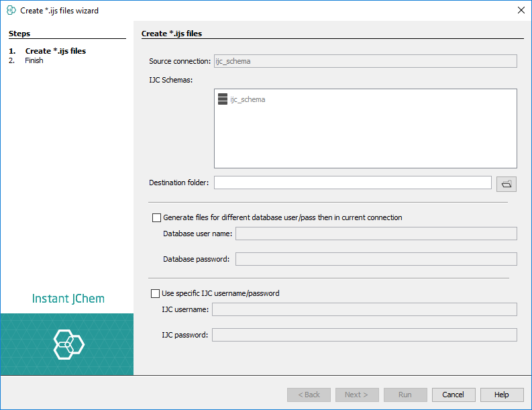Click the folder browse icon button
Screen dimensions: 532x410
pyautogui.click(x=506, y=183)
